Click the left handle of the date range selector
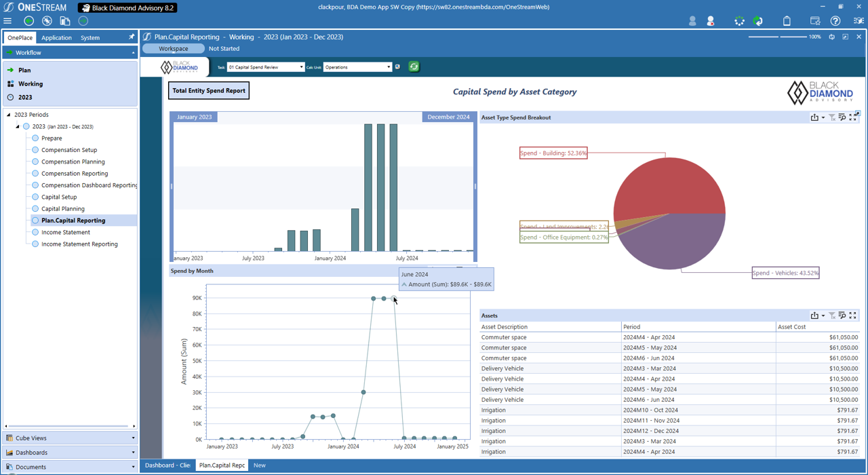 172,187
